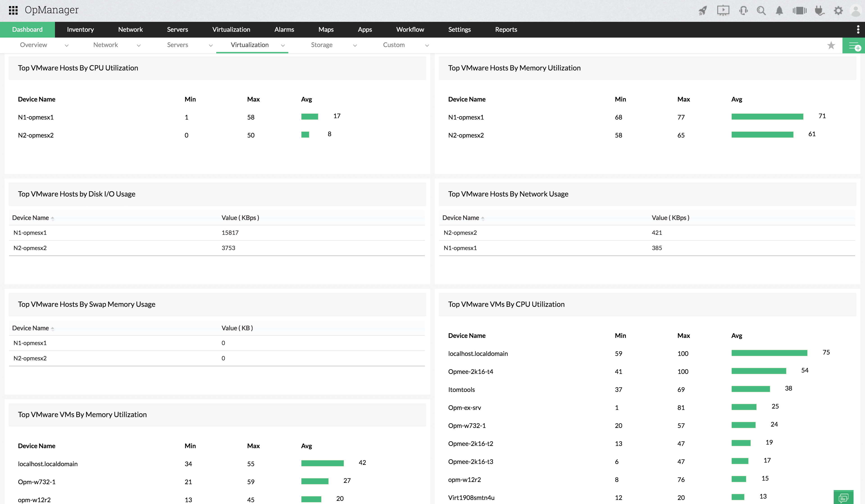Open the alarm bell notifications
865x504 pixels.
pyautogui.click(x=779, y=11)
